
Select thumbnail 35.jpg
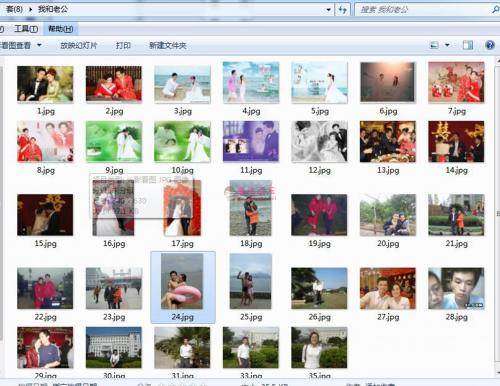(319, 347)
